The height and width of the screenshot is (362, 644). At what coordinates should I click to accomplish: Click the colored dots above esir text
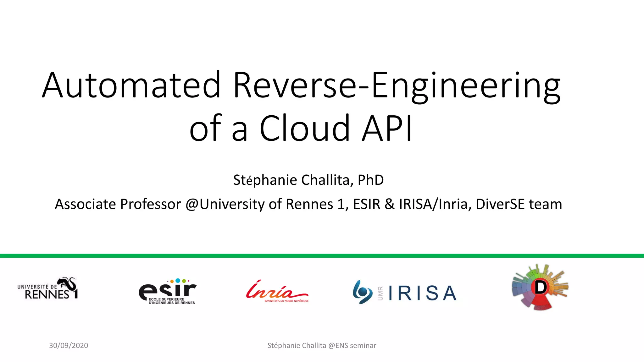(178, 280)
